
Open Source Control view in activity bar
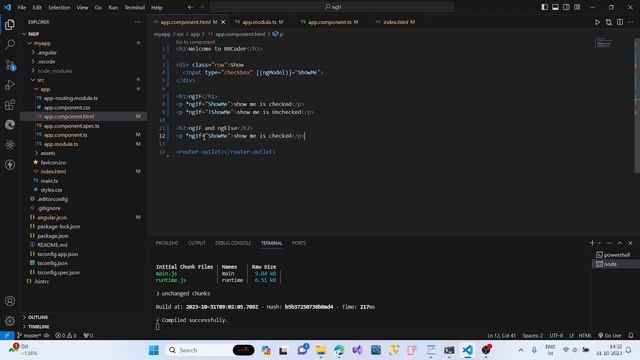[x=10, y=64]
